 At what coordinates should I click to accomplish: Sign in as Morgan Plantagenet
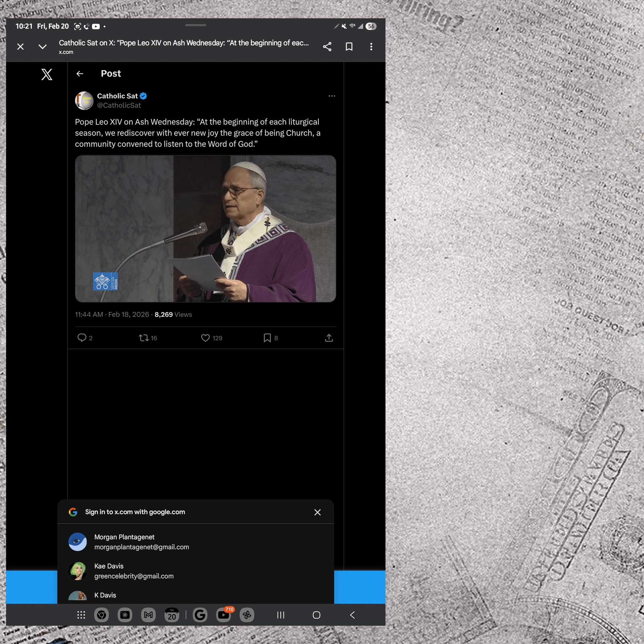point(141,542)
